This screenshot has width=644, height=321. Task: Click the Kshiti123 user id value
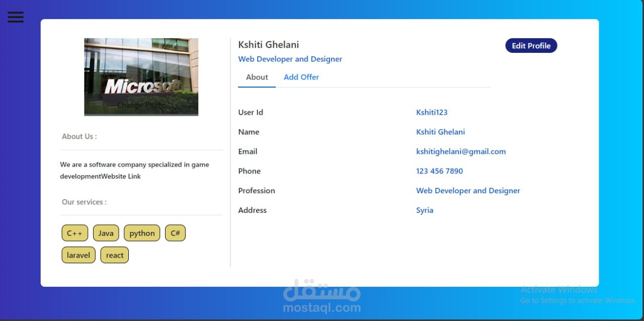(432, 112)
